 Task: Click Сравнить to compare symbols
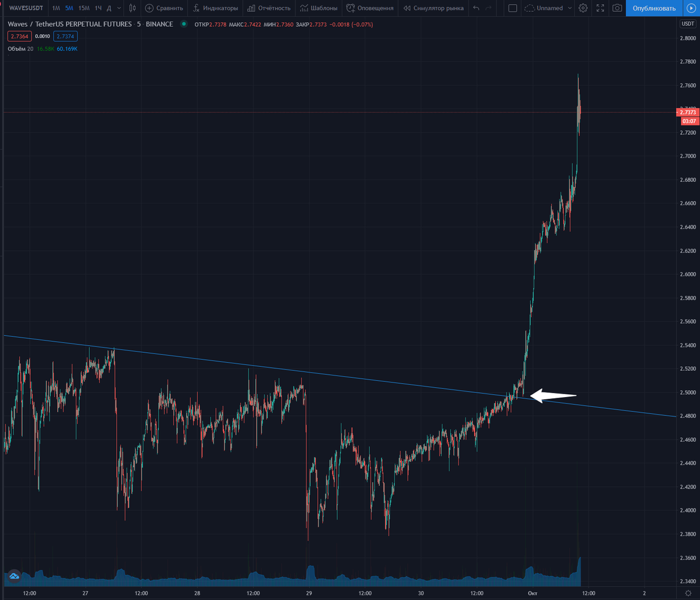[164, 8]
